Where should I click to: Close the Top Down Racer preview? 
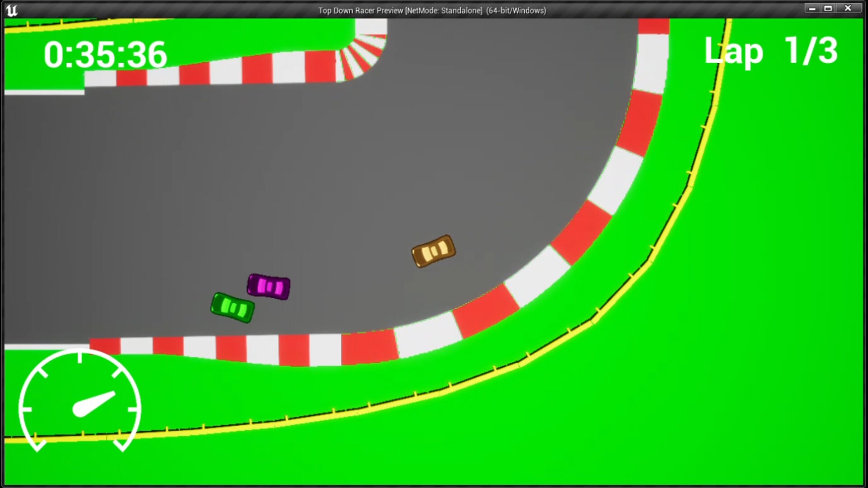click(847, 8)
